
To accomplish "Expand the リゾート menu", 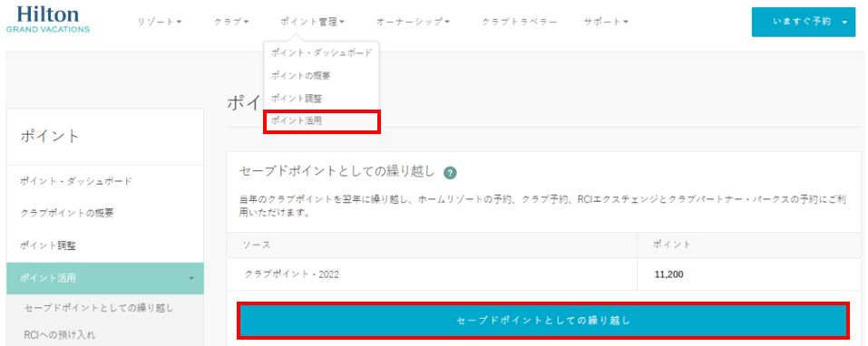I will [160, 22].
